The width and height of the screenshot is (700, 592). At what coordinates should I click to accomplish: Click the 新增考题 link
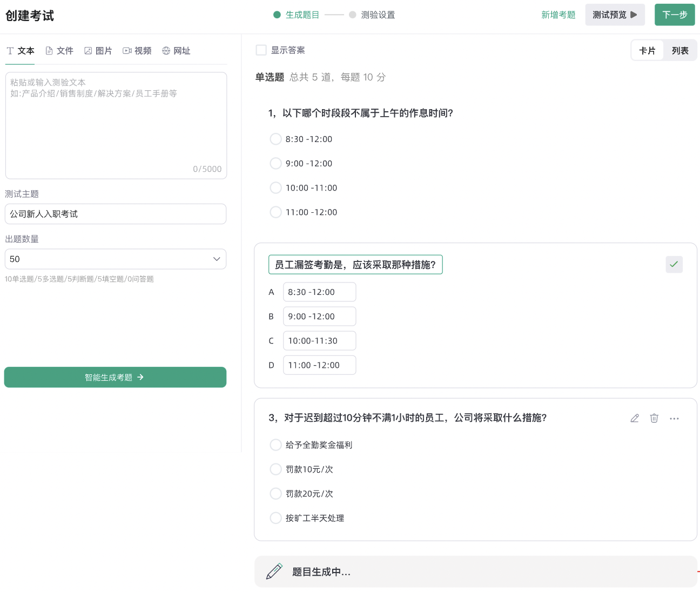(x=558, y=15)
